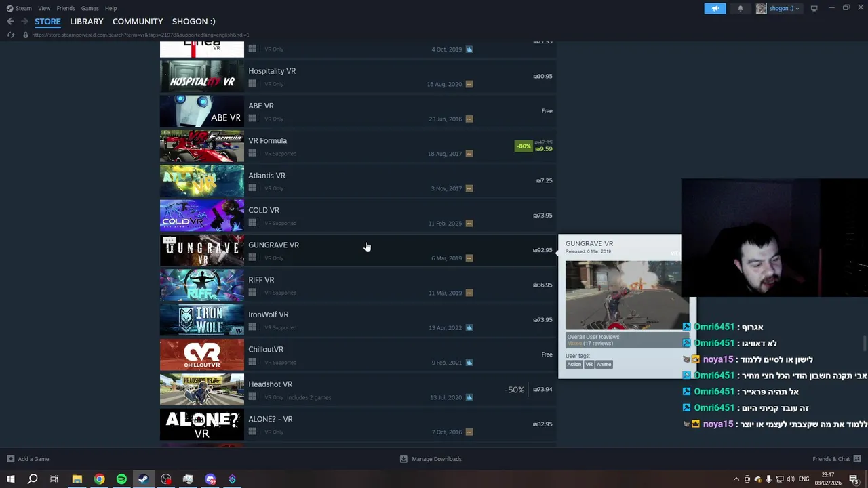
Task: Open the COLD VR thumbnail
Action: pos(201,216)
